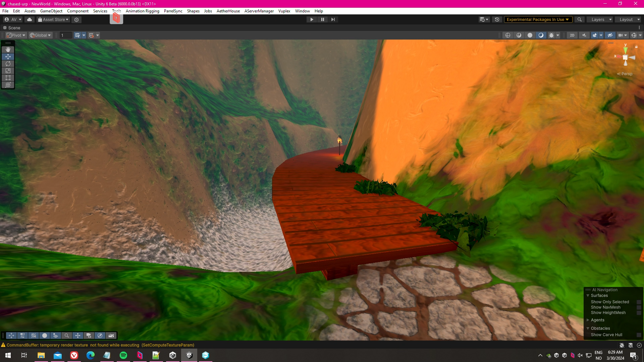Select the Rect transform tool
The width and height of the screenshot is (644, 362).
click(x=8, y=78)
